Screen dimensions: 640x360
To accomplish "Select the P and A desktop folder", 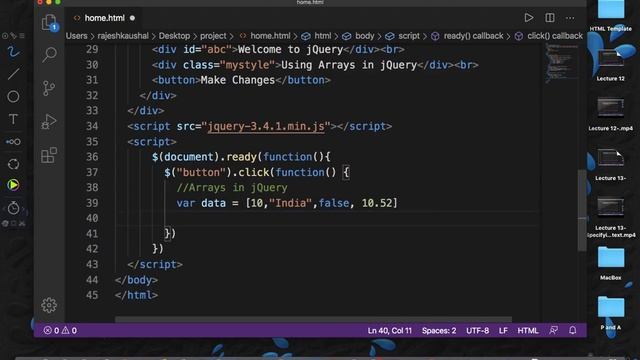I will click(x=611, y=313).
